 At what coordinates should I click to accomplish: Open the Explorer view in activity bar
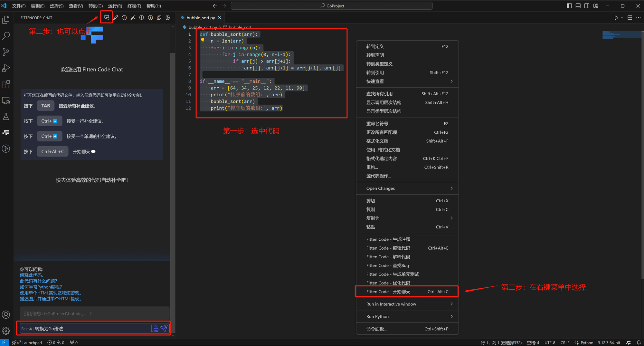[6, 20]
